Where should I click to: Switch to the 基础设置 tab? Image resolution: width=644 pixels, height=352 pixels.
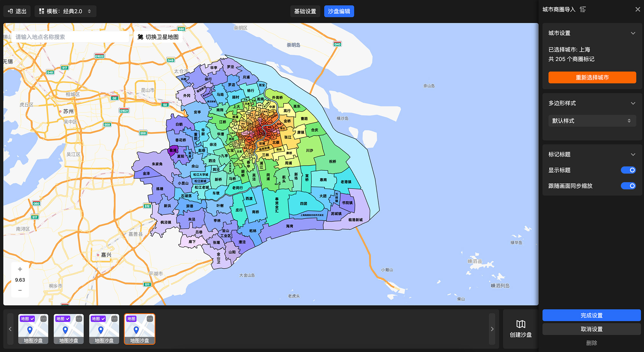click(x=305, y=11)
